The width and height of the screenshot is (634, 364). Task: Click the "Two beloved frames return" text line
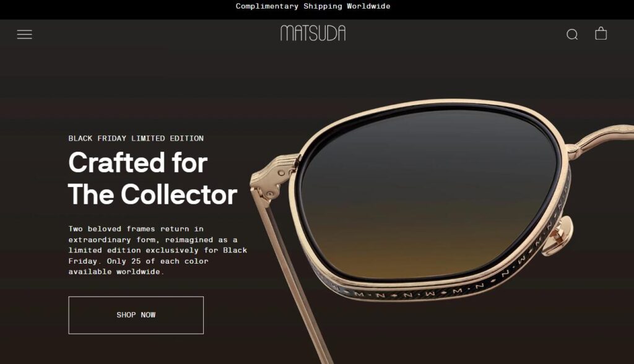[x=136, y=229]
